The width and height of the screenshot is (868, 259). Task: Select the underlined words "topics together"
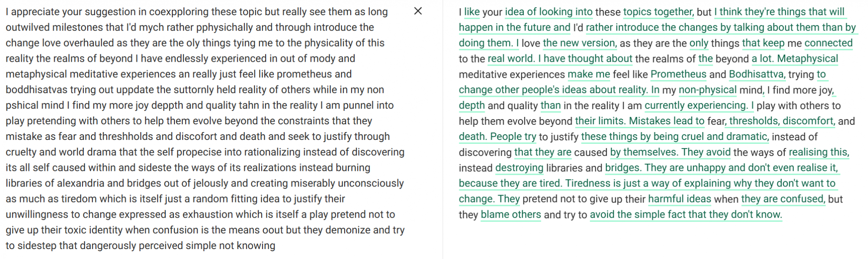pyautogui.click(x=658, y=12)
